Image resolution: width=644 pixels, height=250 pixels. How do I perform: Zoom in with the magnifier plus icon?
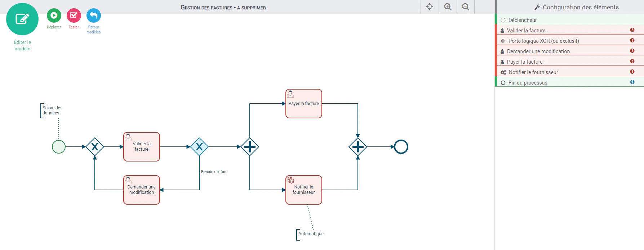(448, 7)
